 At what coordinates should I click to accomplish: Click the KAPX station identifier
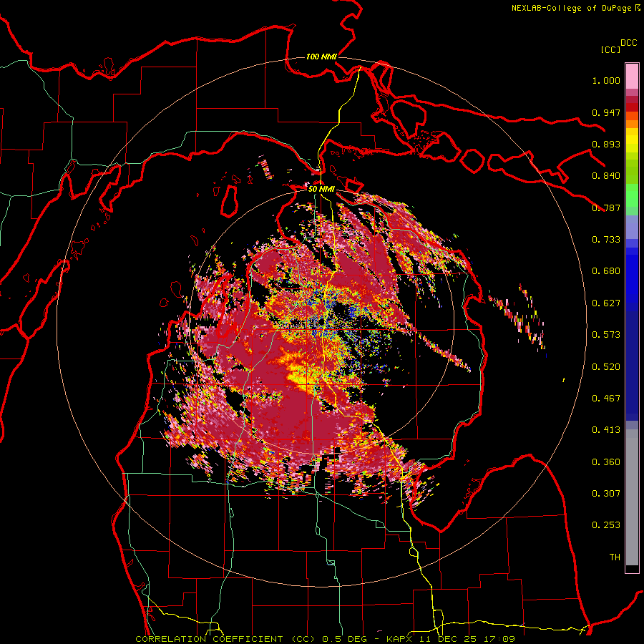pyautogui.click(x=399, y=639)
